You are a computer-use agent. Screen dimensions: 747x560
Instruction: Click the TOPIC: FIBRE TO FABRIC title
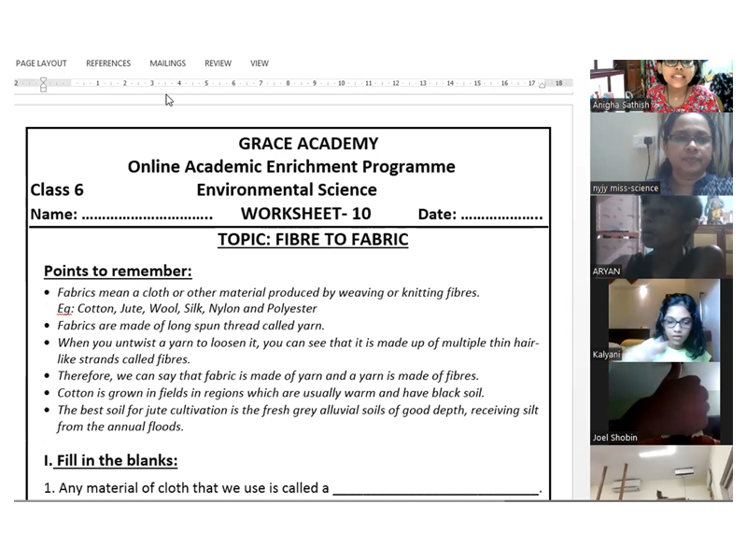pyautogui.click(x=313, y=240)
